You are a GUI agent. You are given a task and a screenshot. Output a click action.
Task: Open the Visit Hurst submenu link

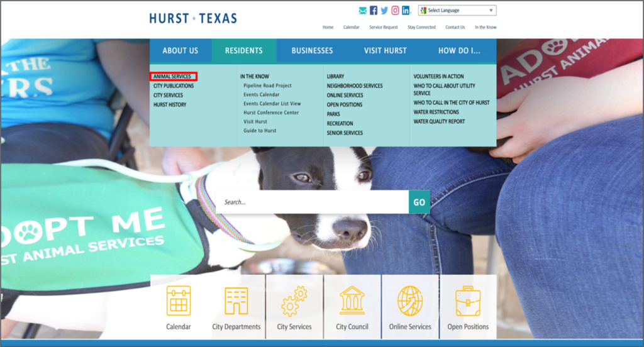255,121
